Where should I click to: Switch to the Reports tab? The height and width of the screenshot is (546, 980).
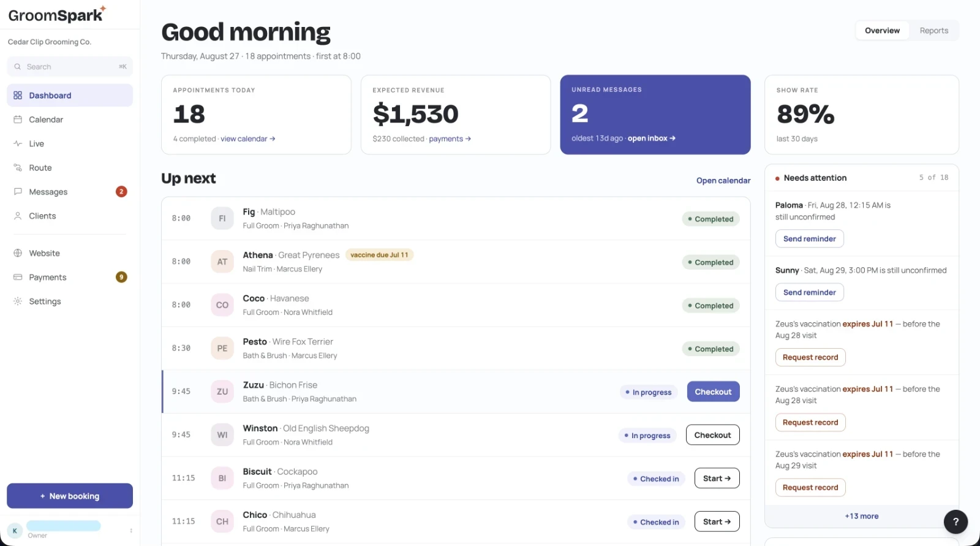pyautogui.click(x=933, y=31)
